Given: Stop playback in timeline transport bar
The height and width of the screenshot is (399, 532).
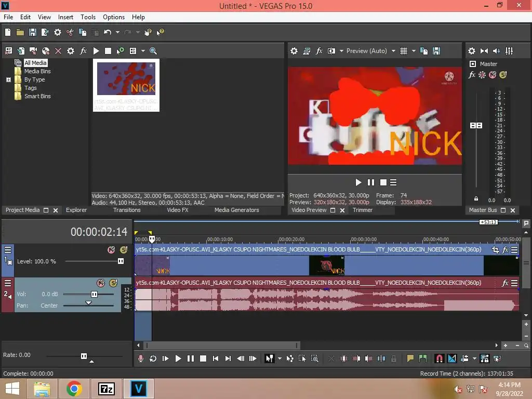Looking at the screenshot, I should point(203,358).
